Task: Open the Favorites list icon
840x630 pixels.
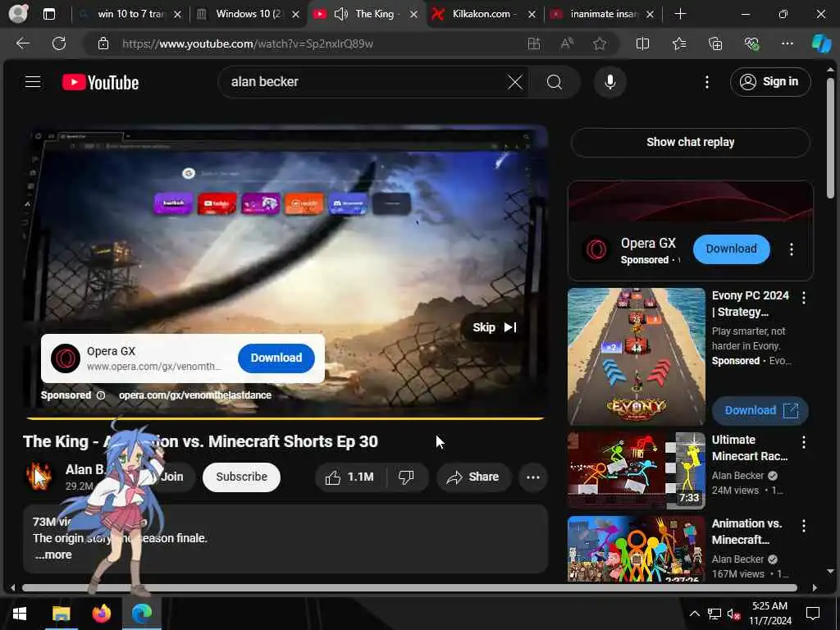Action: pos(678,44)
